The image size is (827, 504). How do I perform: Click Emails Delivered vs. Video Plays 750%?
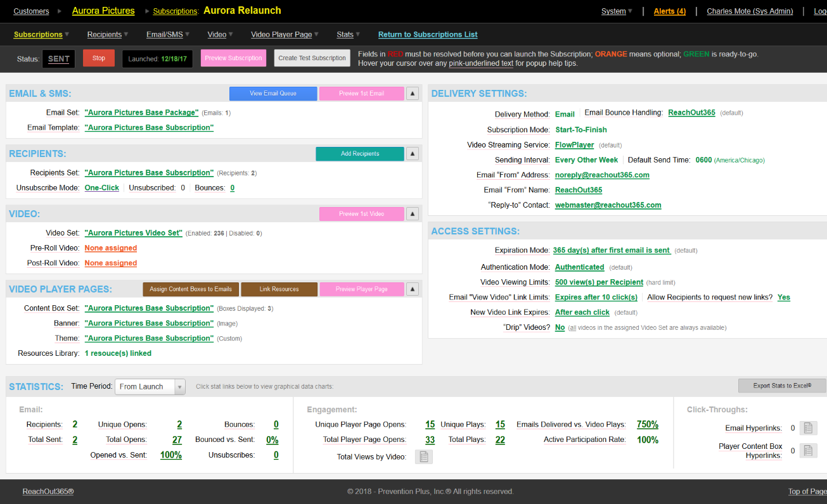click(x=648, y=425)
